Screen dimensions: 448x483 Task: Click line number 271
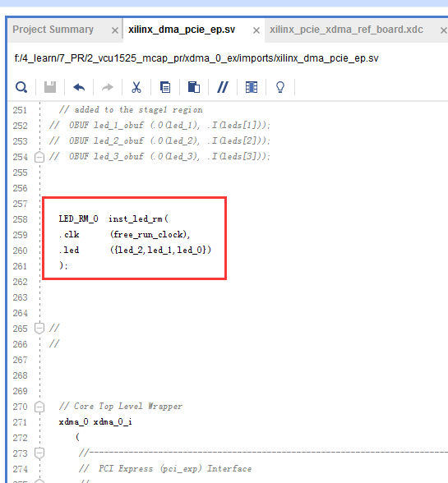pos(20,422)
